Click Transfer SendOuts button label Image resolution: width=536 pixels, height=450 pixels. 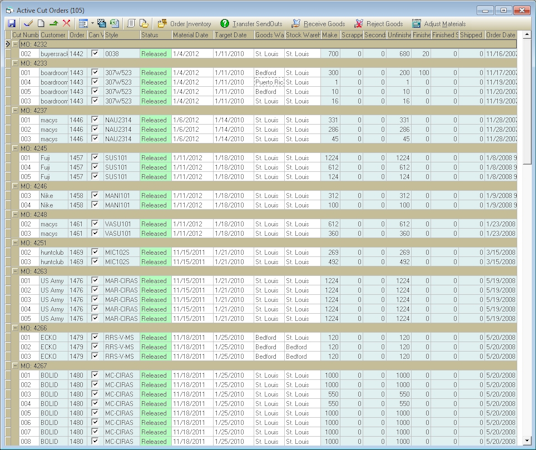(257, 24)
